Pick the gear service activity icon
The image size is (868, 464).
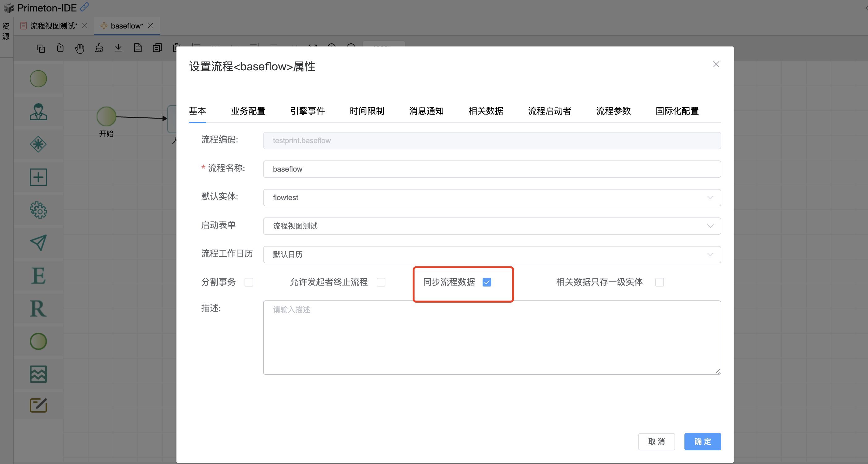38,210
